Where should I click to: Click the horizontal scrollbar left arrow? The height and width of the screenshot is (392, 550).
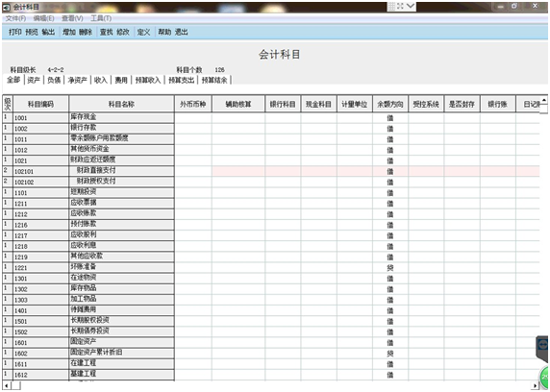pos(7,385)
